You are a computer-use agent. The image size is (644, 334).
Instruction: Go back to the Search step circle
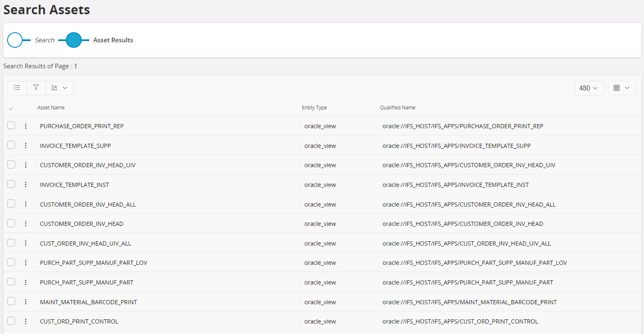coord(15,40)
